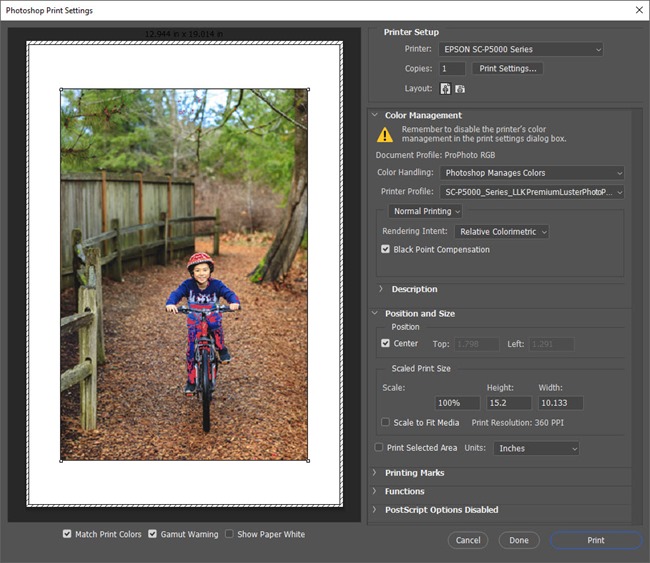Open the Units dropdown set to Inches

point(536,448)
